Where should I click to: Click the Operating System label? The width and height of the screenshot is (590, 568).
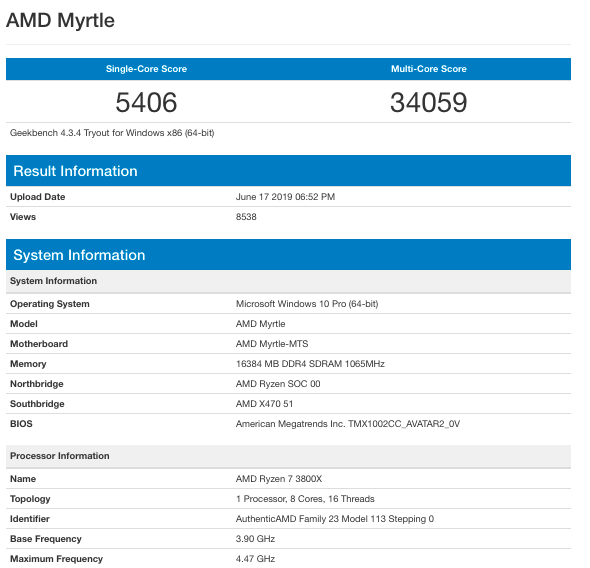click(x=50, y=304)
